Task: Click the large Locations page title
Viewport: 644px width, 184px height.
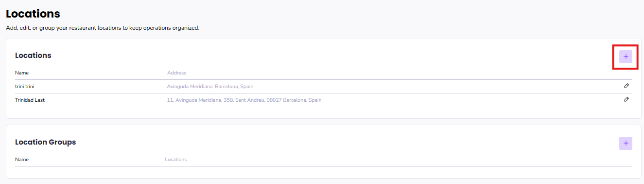Action: pyautogui.click(x=33, y=14)
